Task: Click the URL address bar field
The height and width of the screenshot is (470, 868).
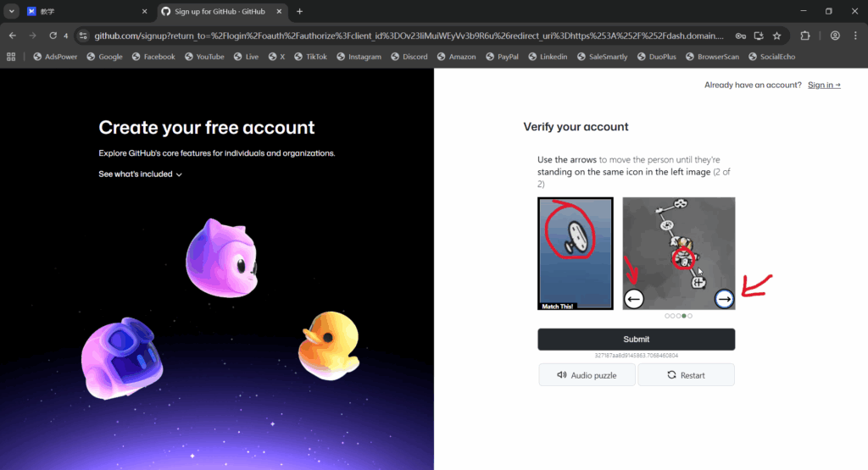Action: coord(407,36)
